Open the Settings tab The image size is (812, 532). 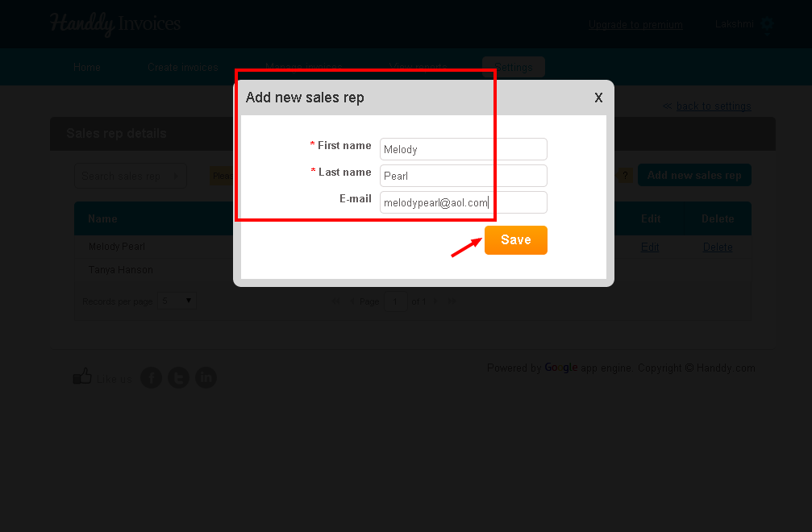(513, 67)
